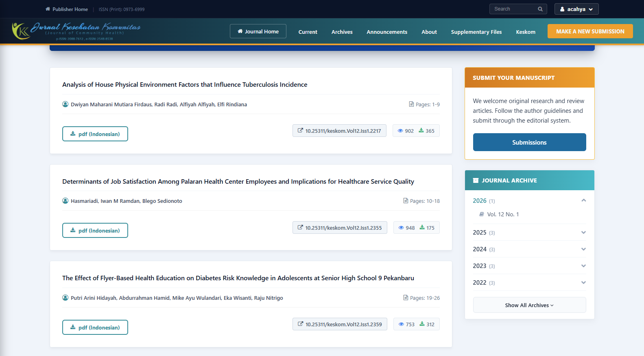Click the book icon beside Vol. 12 No. 1
Screen dimensions: 644x356
(482, 214)
